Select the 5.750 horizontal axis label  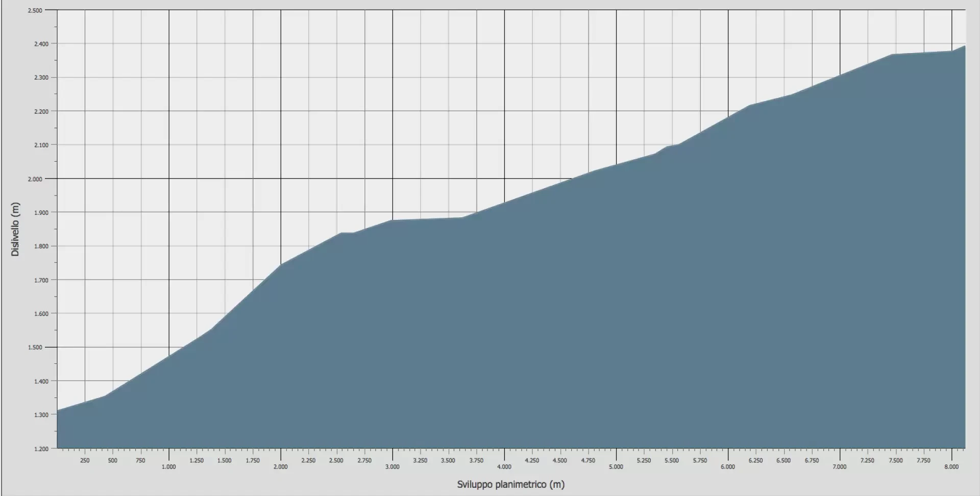point(700,460)
